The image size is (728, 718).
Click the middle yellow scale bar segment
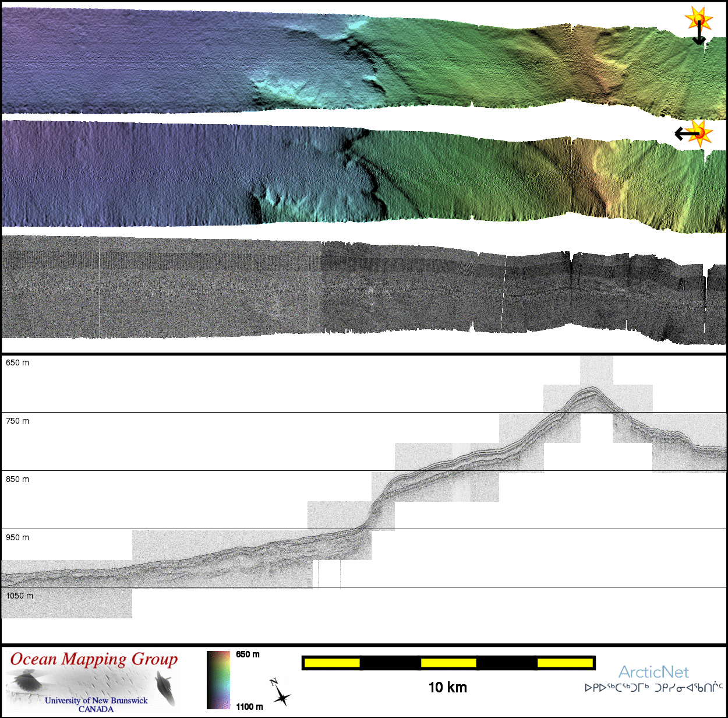pos(448,663)
